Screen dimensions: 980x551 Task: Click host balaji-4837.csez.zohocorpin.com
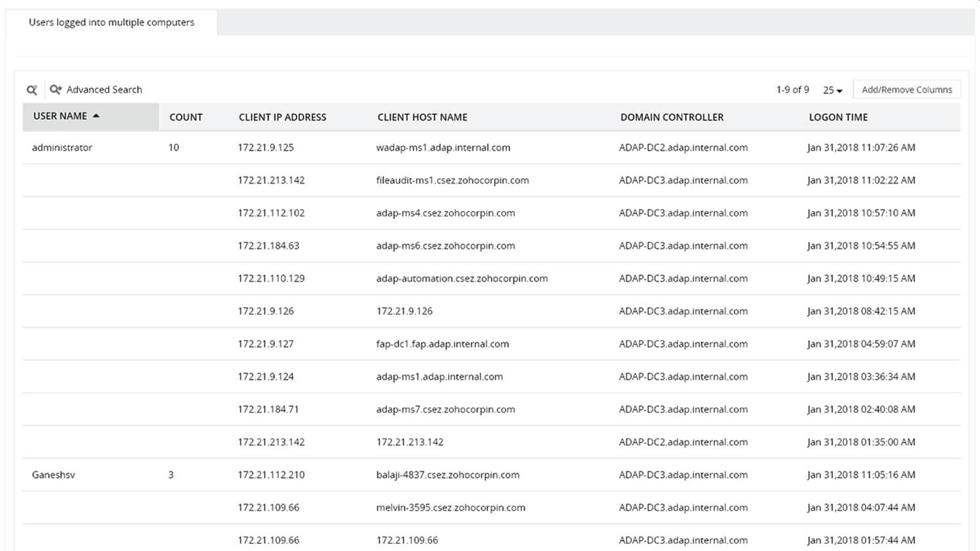[x=448, y=475]
